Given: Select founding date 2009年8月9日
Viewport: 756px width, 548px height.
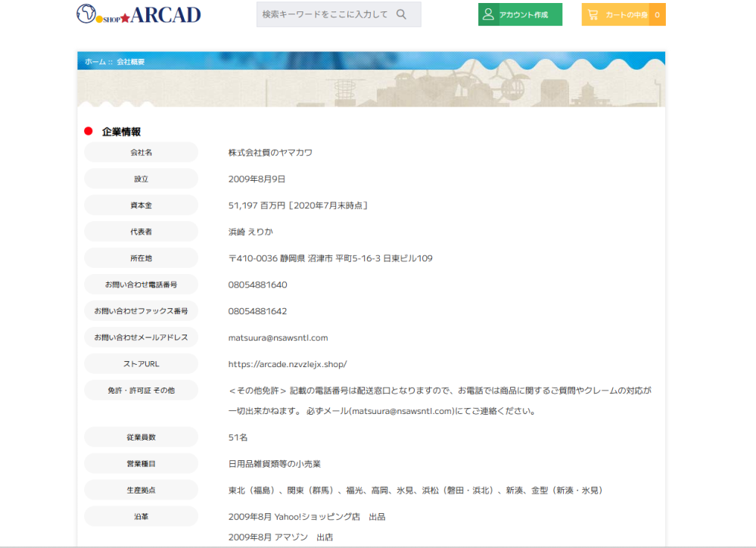Looking at the screenshot, I should tap(257, 179).
